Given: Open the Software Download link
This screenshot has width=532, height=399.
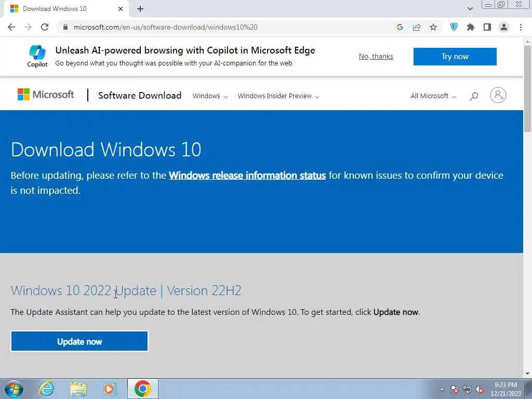Looking at the screenshot, I should pyautogui.click(x=140, y=96).
